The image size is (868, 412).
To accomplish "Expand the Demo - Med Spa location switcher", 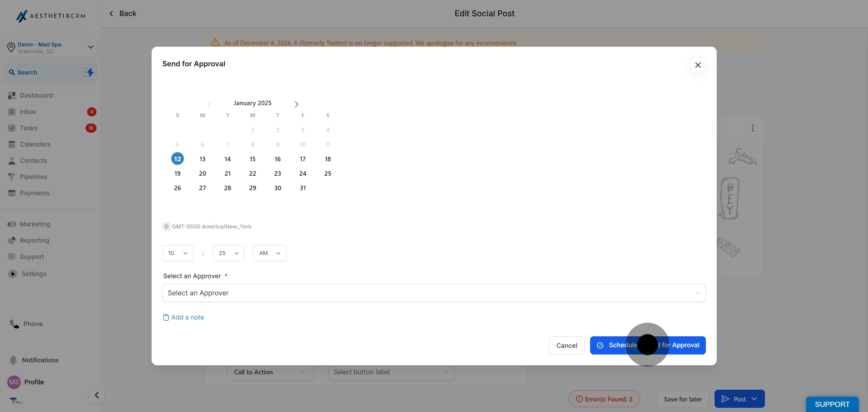I will (x=51, y=47).
